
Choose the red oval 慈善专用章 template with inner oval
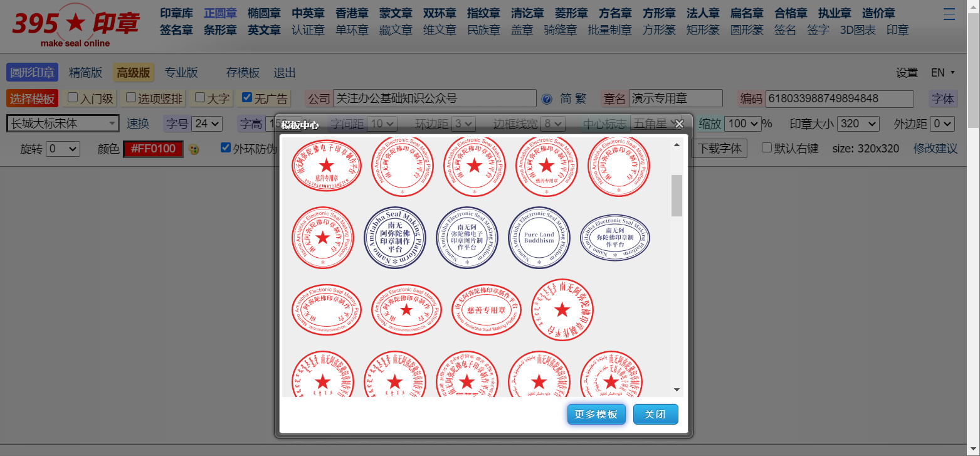pyautogui.click(x=487, y=310)
